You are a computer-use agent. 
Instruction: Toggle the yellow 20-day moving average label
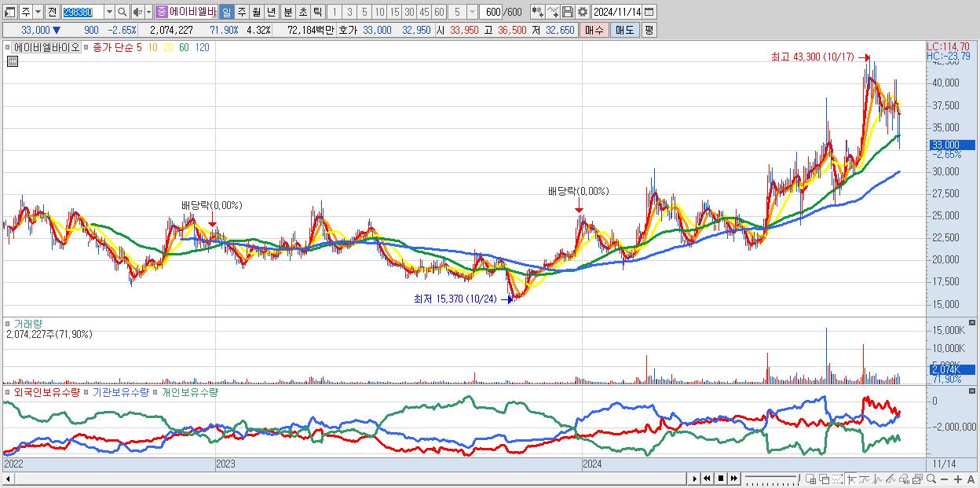[168, 47]
